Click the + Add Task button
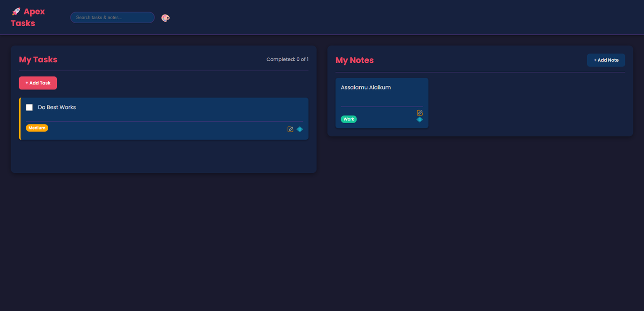Screen dimensions: 644x311 coord(38,83)
